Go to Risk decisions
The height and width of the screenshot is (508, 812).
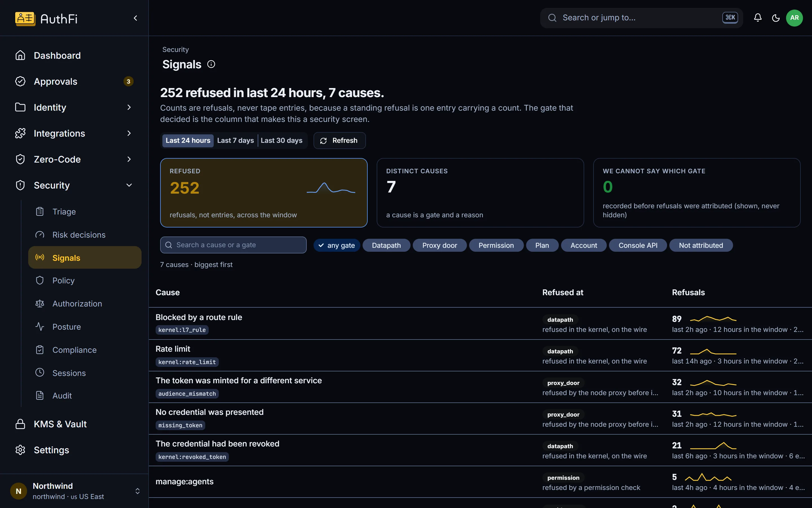coord(85,235)
